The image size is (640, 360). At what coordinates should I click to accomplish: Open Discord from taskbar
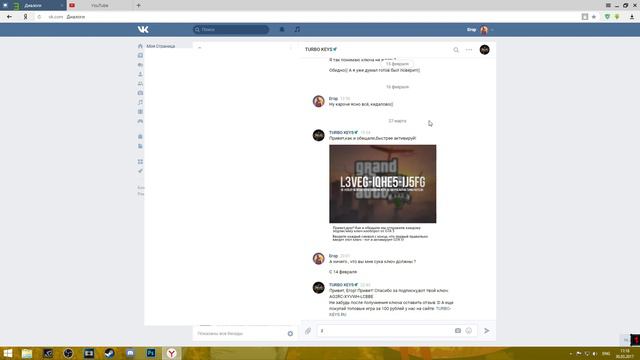130,353
